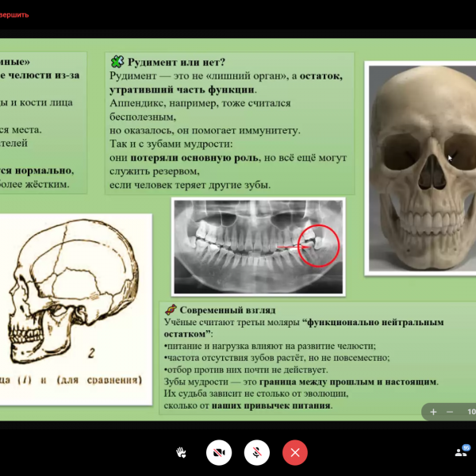476x476 pixels.
Task: Click the zoom percentage value
Action: point(470,412)
